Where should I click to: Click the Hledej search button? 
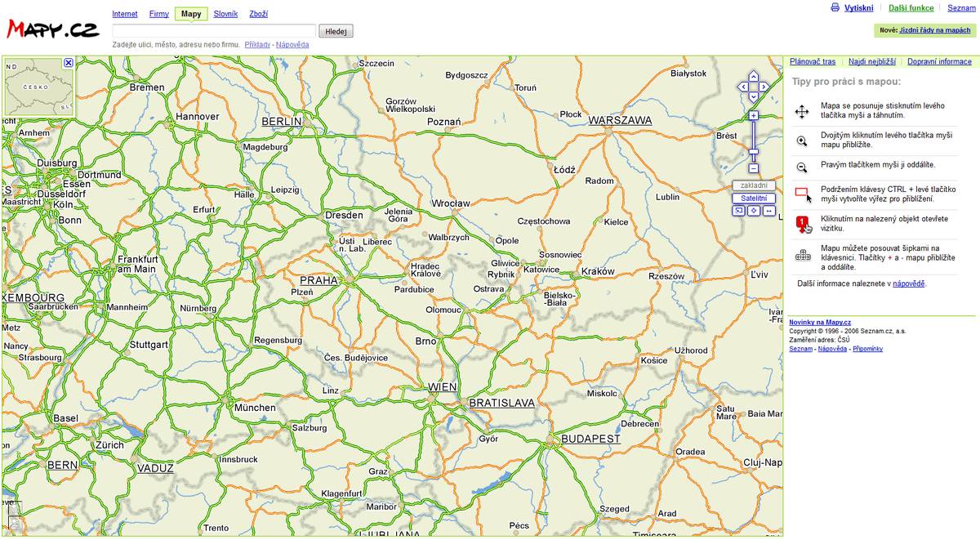pos(336,31)
